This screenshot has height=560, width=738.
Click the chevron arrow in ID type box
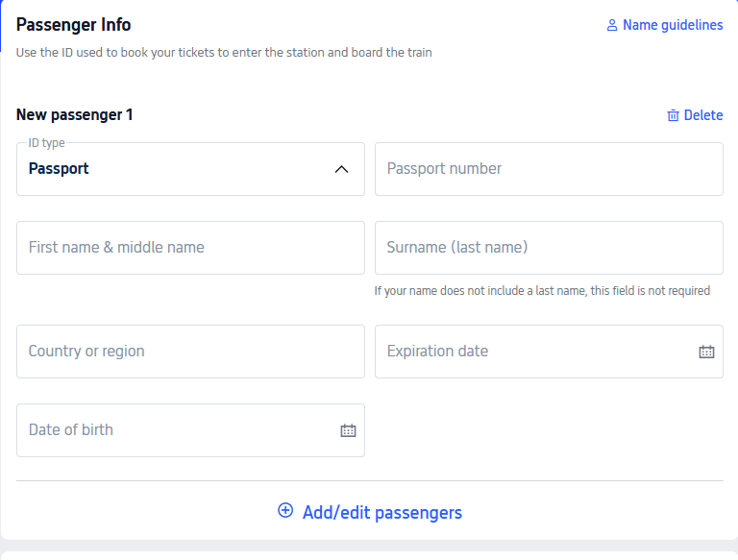coord(341,169)
